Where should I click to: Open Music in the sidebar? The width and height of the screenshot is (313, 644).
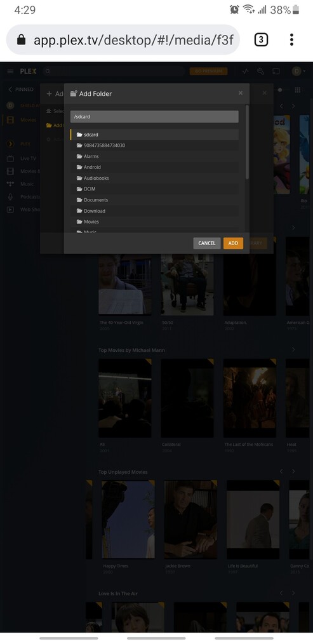tap(27, 184)
